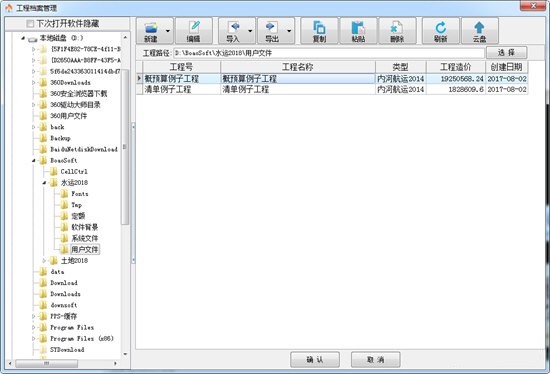The width and height of the screenshot is (550, 374).
Task: Select the Fonts folder under 水运2018
Action: coord(80,194)
